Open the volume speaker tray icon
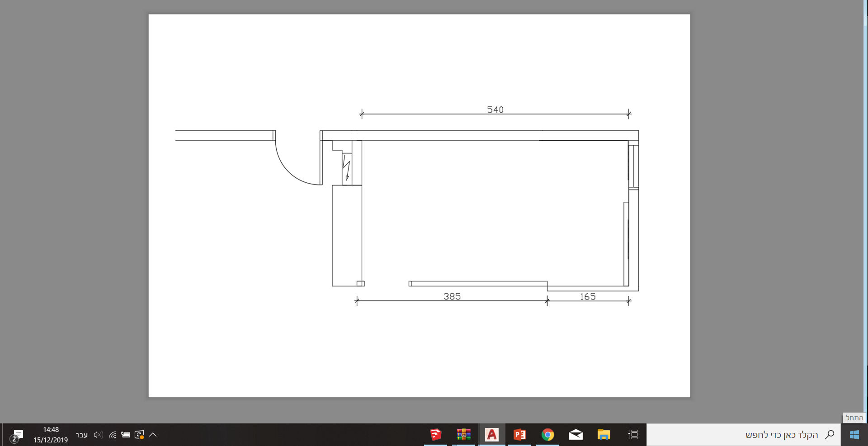Screen dimensions: 868x446 pos(98,435)
